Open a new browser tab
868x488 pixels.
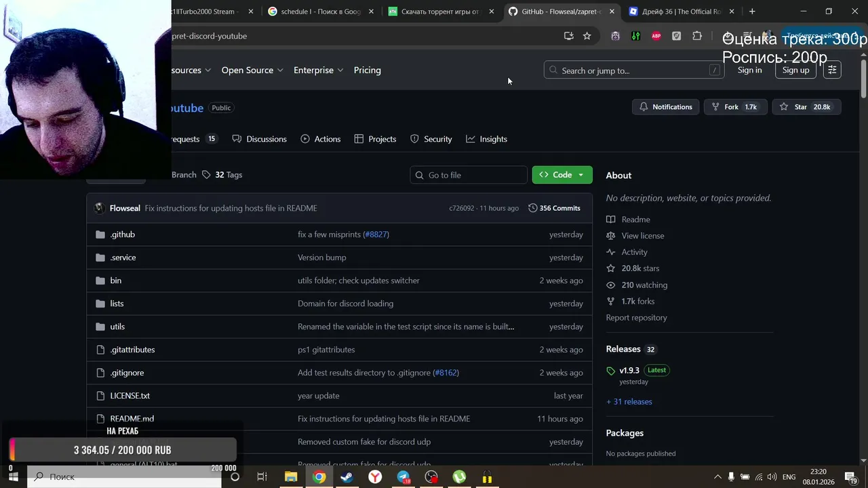pyautogui.click(x=752, y=12)
